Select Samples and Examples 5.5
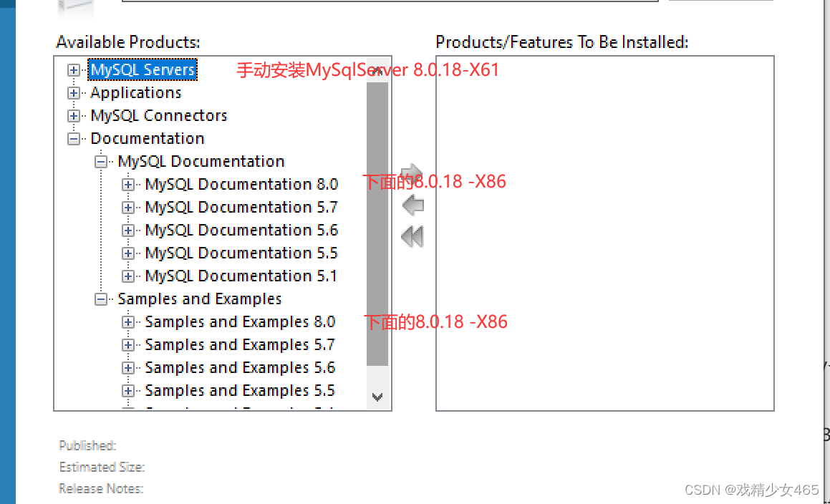The height and width of the screenshot is (504, 830). 240,390
